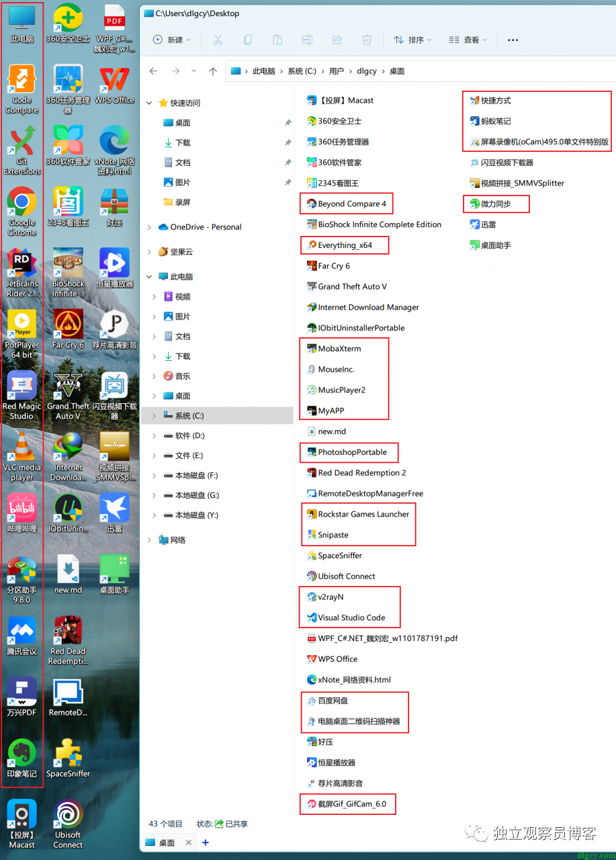The image size is (616, 860).
Task: Launch 腾讯会议 from the desktop
Action: coord(21,635)
